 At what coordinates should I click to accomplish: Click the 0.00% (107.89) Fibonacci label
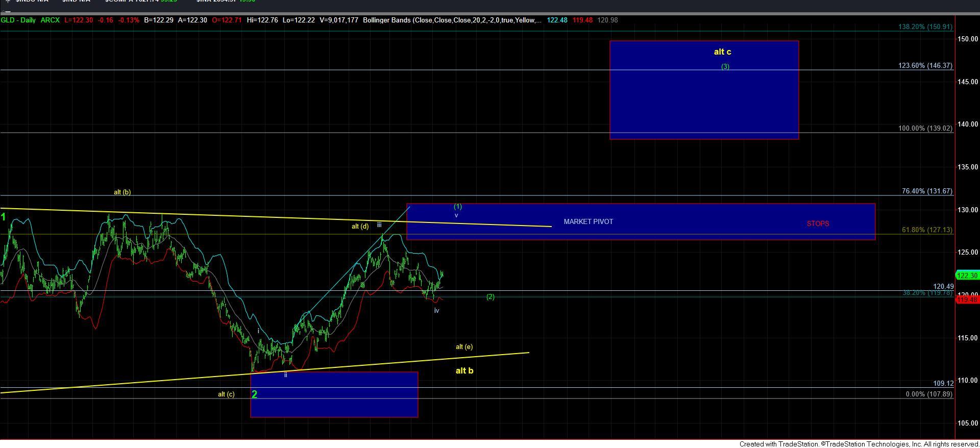[x=929, y=394]
